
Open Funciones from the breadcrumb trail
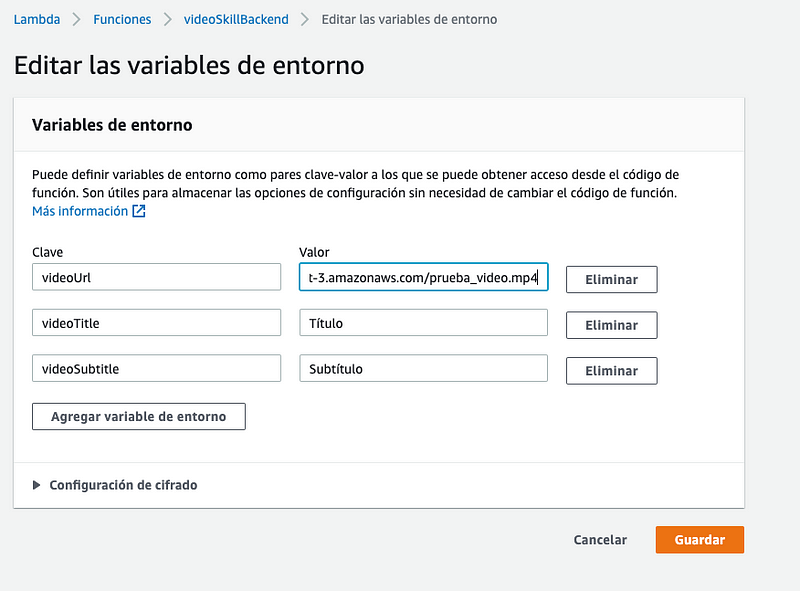122,19
